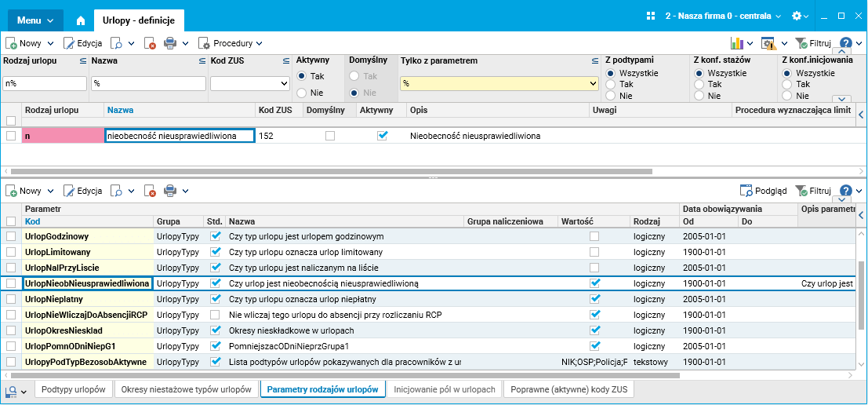Click the delete record icon in top toolbar
Viewport: 868px width, 405px height.
point(150,43)
